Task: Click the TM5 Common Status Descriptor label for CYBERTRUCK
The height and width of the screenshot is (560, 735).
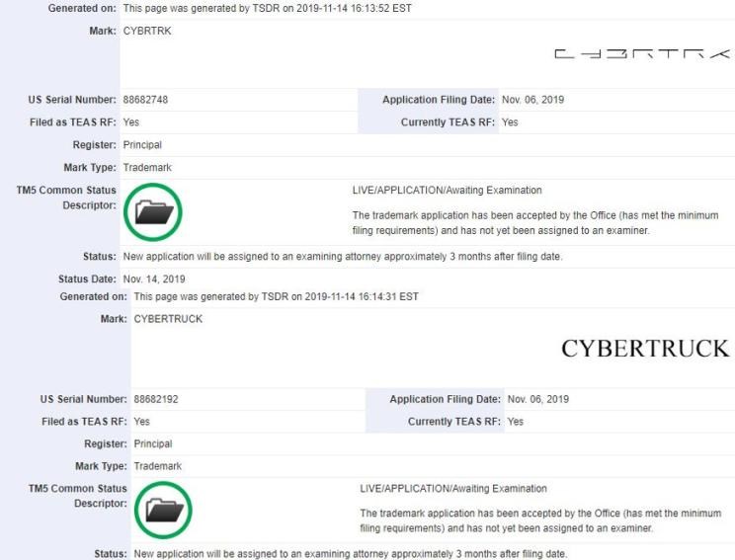Action: click(x=77, y=496)
